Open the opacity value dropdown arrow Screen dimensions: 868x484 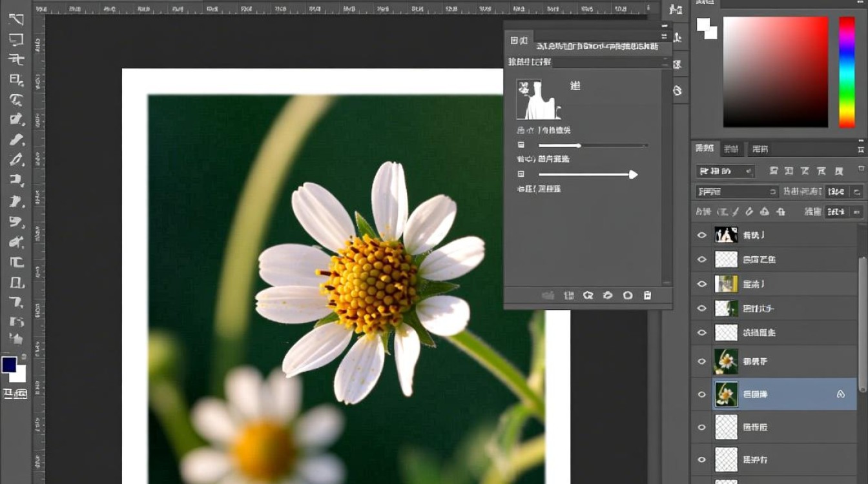tap(856, 192)
